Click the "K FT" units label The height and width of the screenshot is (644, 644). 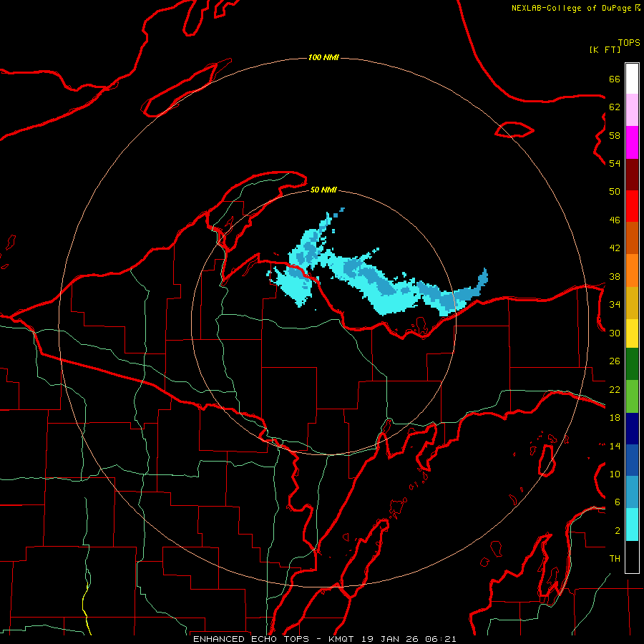pyautogui.click(x=605, y=49)
